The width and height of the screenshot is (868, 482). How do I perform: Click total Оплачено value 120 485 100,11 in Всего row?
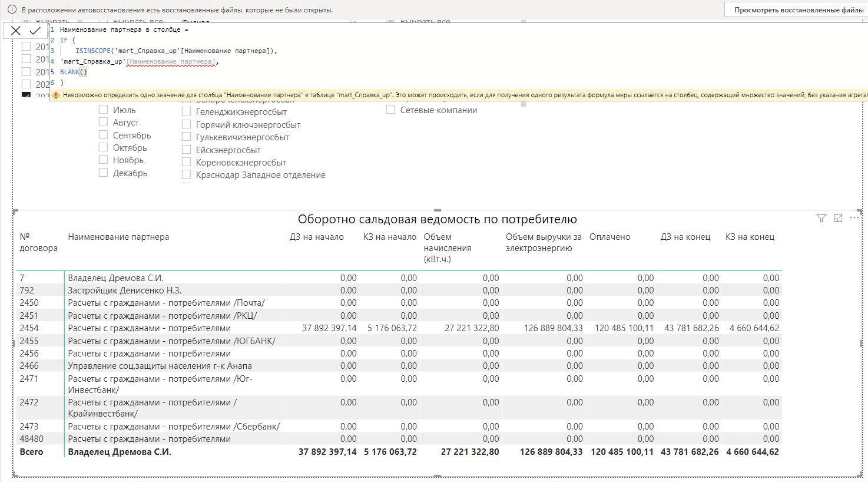pyautogui.click(x=622, y=452)
